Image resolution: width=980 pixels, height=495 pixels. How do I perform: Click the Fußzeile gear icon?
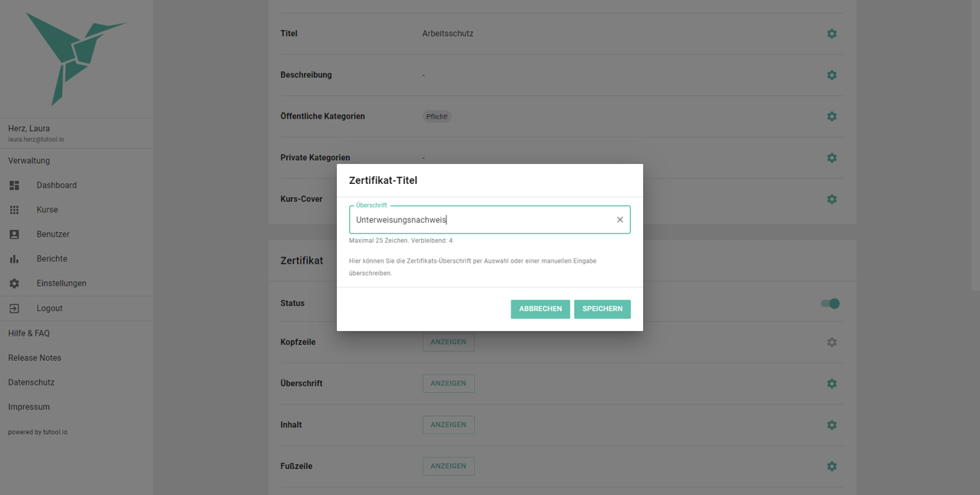point(831,466)
